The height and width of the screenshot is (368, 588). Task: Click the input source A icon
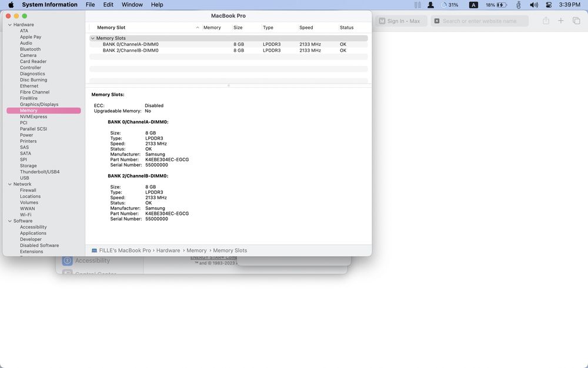(x=473, y=5)
